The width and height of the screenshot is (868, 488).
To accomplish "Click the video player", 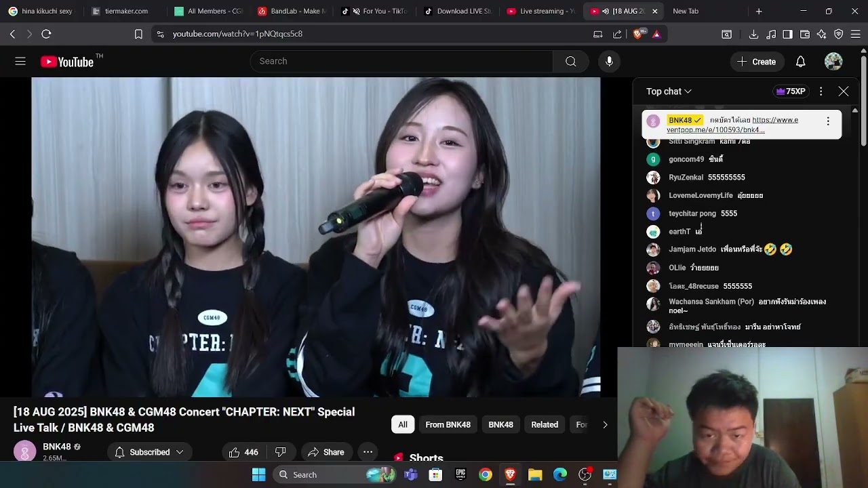I will click(x=315, y=237).
